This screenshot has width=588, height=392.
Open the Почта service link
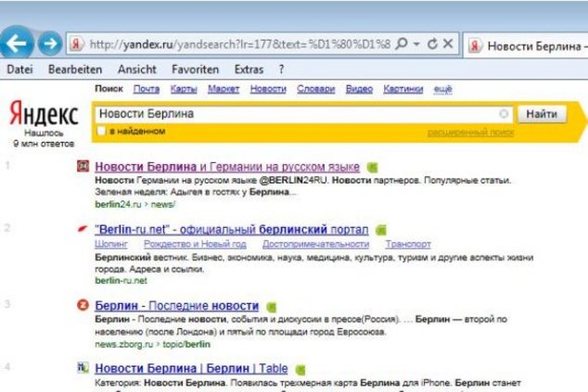point(147,89)
